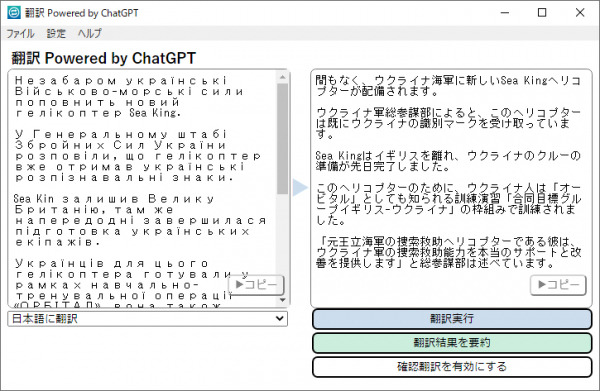Open the ファイル menu
The width and height of the screenshot is (600, 391).
[20, 33]
